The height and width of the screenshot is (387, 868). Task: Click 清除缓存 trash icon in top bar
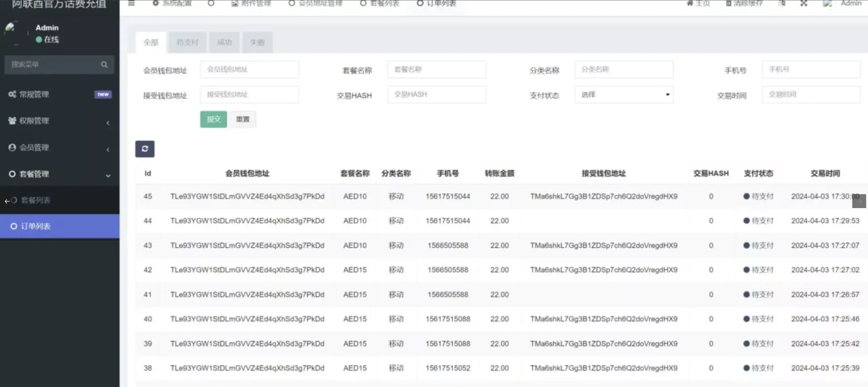click(729, 4)
